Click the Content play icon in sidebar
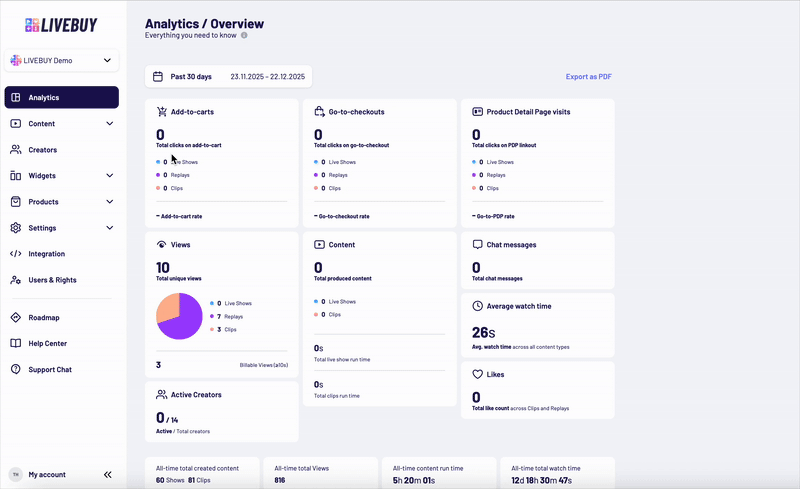Viewport: 800px width, 489px height. 16,124
